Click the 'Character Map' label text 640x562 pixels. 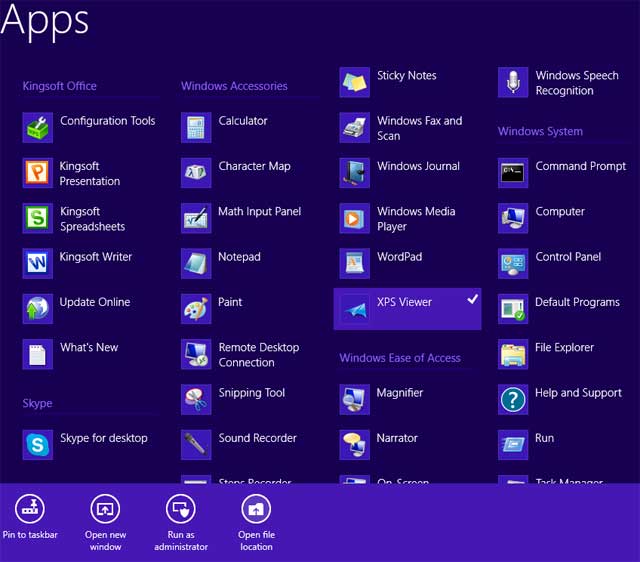(x=254, y=166)
